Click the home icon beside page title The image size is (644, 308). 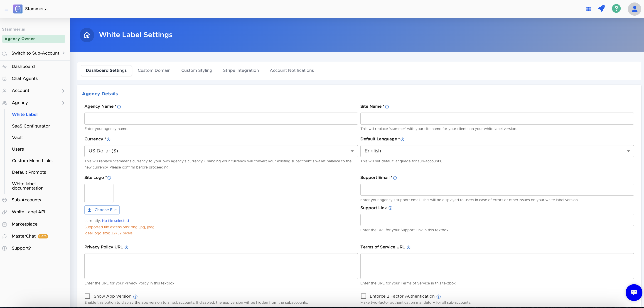[x=87, y=35]
